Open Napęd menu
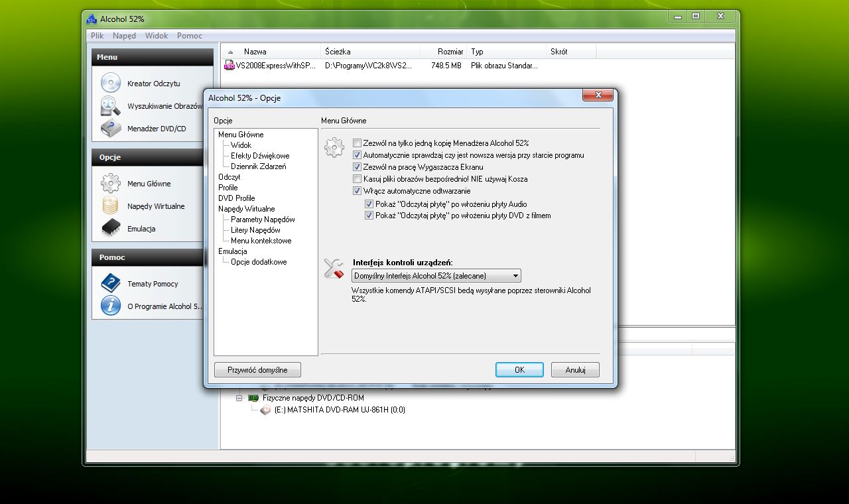Viewport: 849px width, 504px height. [x=124, y=36]
